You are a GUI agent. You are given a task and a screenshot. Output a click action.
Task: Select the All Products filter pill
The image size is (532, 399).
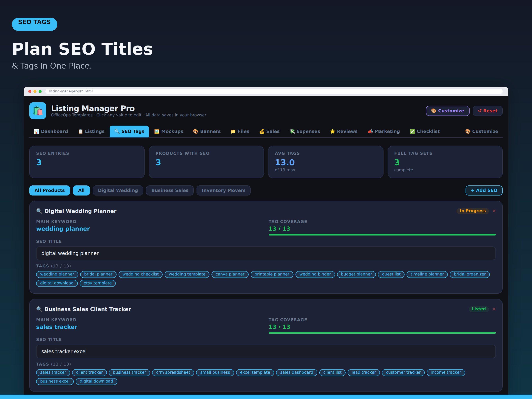click(49, 191)
